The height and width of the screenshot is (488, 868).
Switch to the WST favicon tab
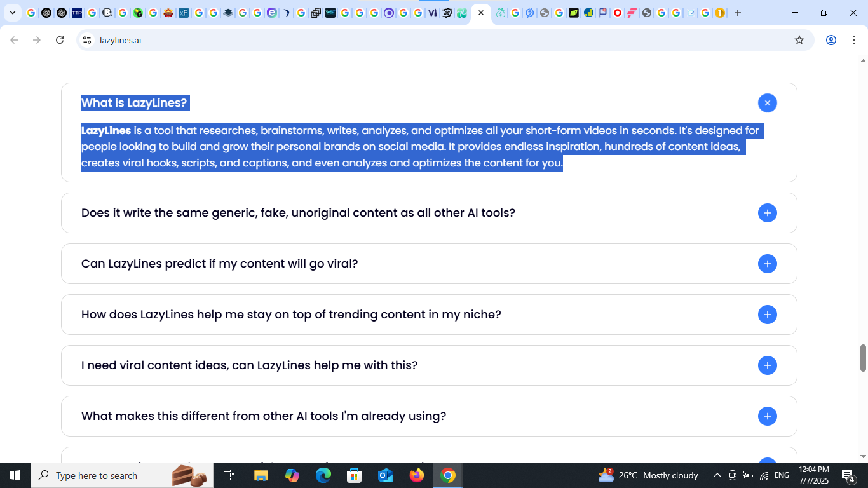click(330, 13)
